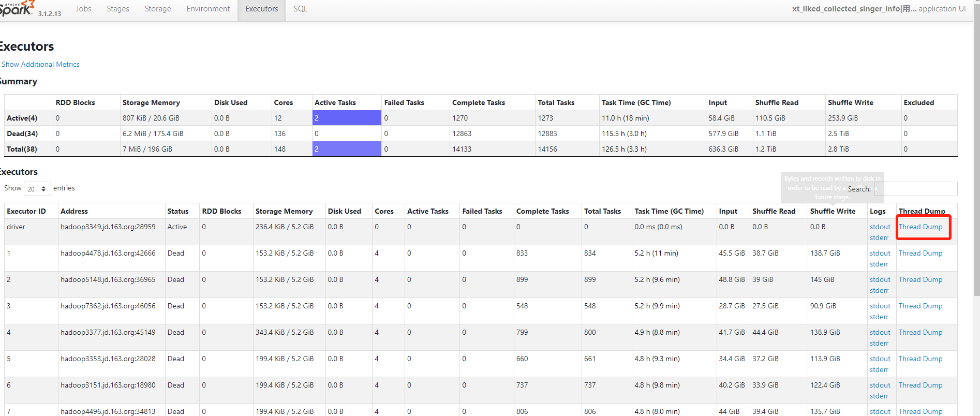Screen dimensions: 980x416
Task: Click the page's vertical scrollbar
Action: (976, 155)
